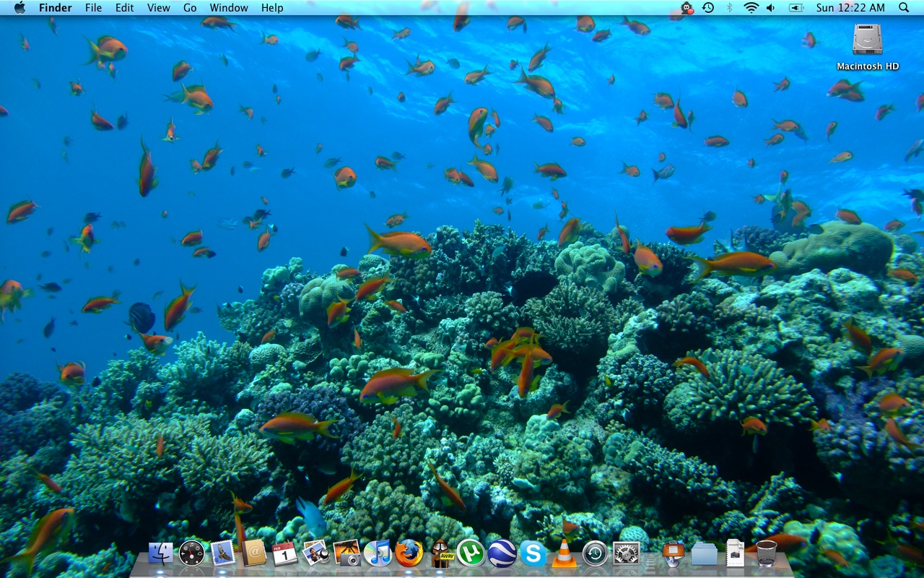
Task: Open Address Book from the dock
Action: [254, 553]
